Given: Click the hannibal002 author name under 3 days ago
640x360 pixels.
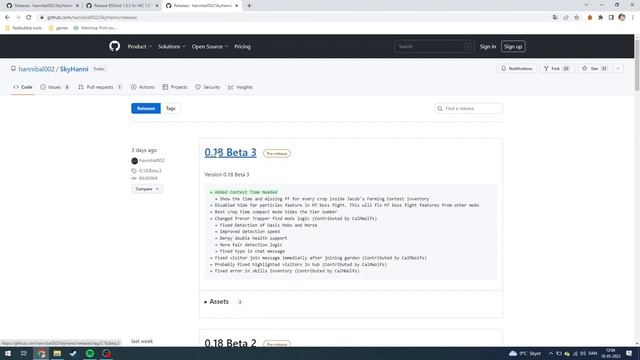Looking at the screenshot, I should click(152, 161).
